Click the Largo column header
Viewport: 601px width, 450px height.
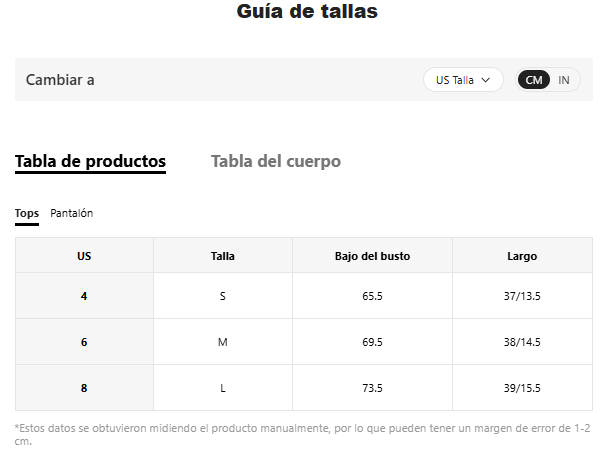tap(522, 256)
